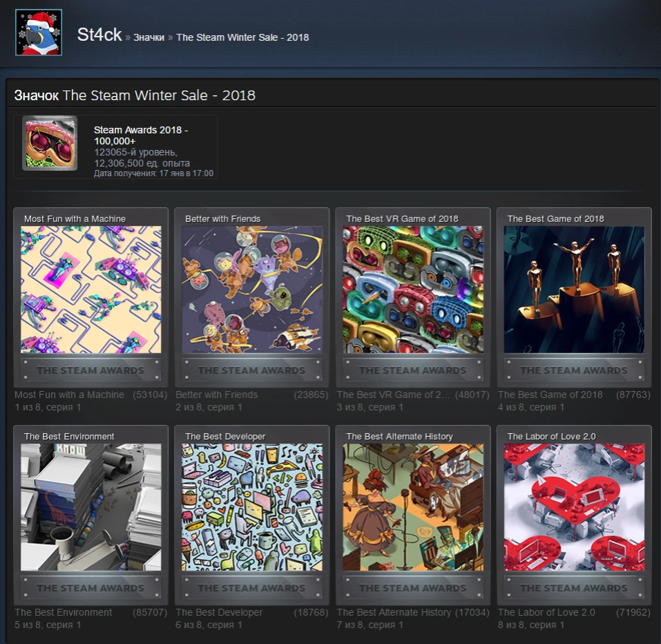Open the Most Fun with a Machine card

pyautogui.click(x=90, y=297)
